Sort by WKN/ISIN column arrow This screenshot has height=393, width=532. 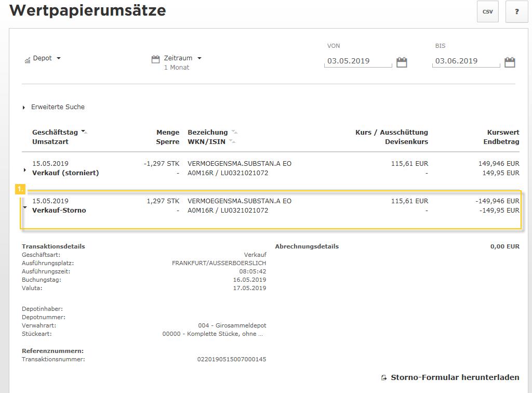point(232,141)
